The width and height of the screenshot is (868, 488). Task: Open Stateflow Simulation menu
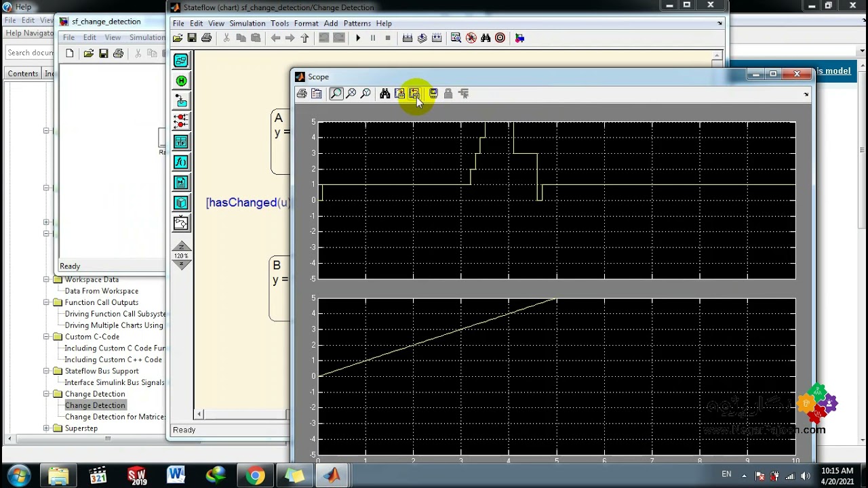click(248, 23)
